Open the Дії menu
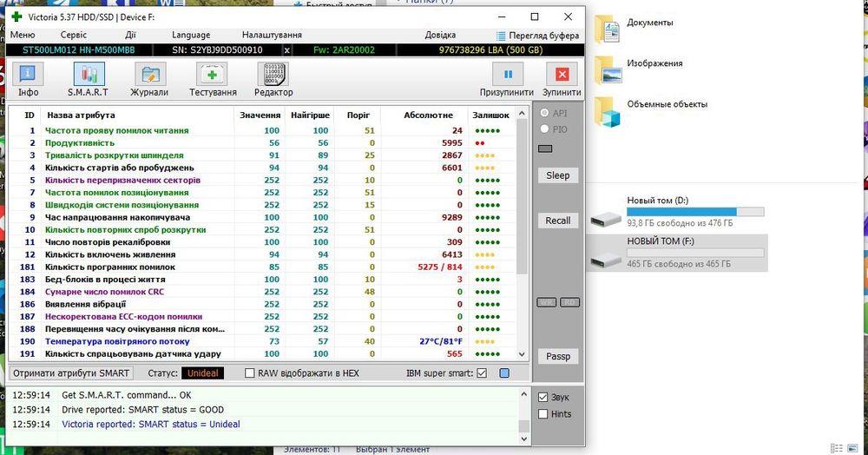Image resolution: width=868 pixels, height=455 pixels. (130, 35)
